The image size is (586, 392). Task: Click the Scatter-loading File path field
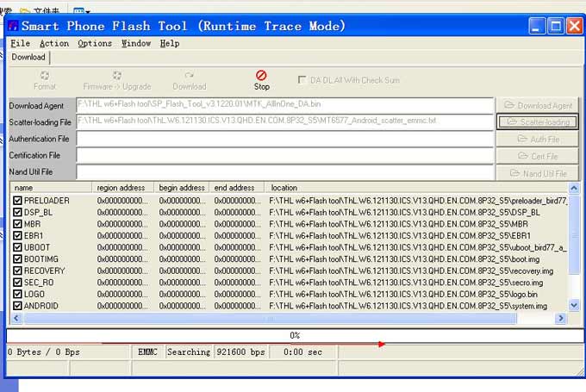(x=285, y=121)
